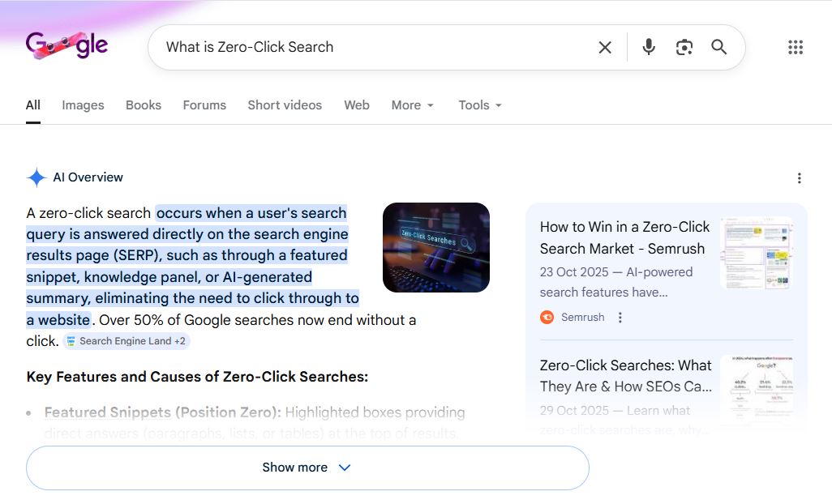Open the Google apps grid
This screenshot has height=504, width=832.
[x=795, y=47]
